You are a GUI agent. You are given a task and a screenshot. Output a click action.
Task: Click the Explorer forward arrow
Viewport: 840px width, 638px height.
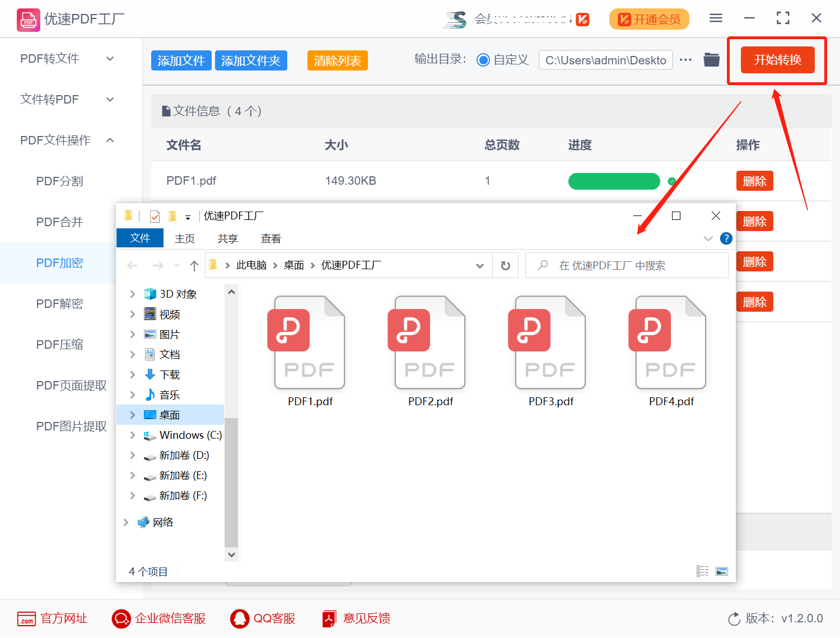click(x=158, y=266)
